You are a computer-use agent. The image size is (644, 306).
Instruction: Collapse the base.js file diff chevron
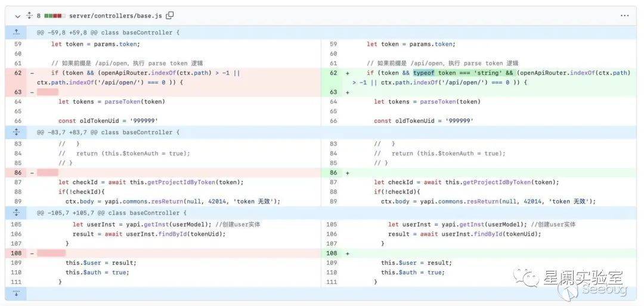point(17,15)
